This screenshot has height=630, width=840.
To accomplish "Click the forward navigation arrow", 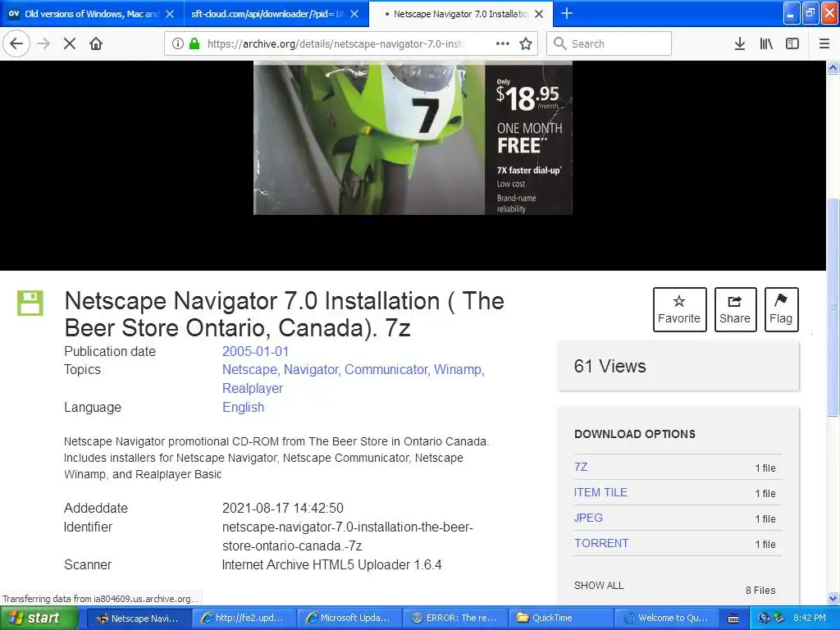I will (44, 43).
